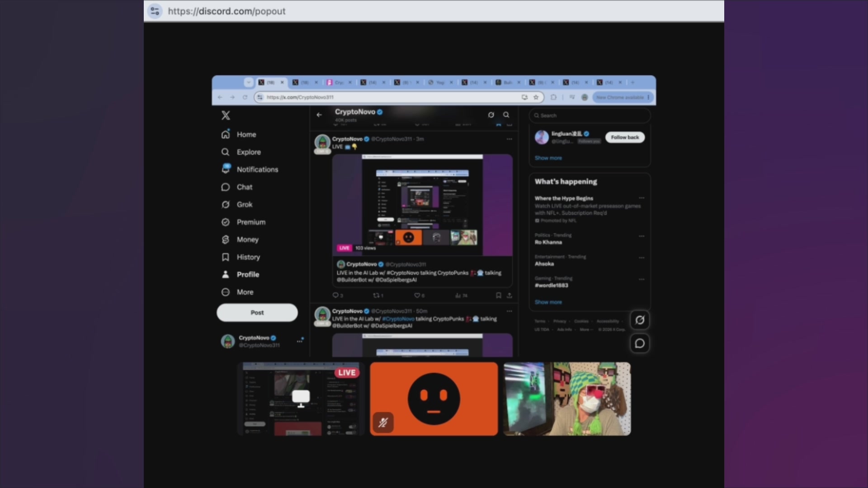Screen dimensions: 868x488
Task: Select the LIVE screen share tile in Discord
Action: pyautogui.click(x=301, y=399)
